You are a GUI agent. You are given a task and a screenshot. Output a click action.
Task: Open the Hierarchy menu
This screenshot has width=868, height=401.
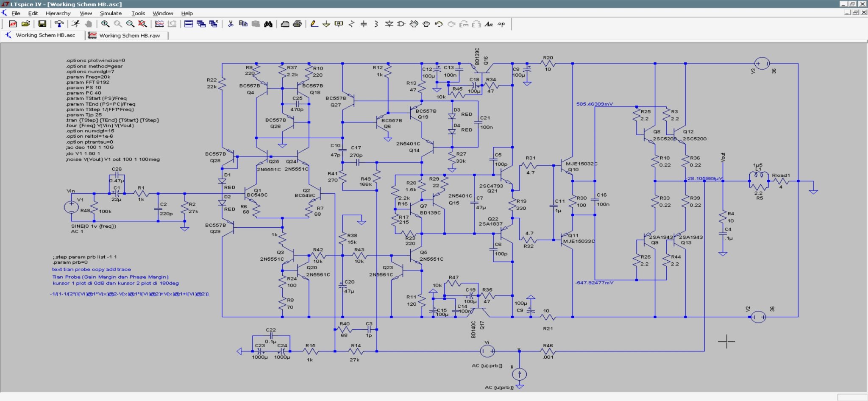(x=58, y=13)
